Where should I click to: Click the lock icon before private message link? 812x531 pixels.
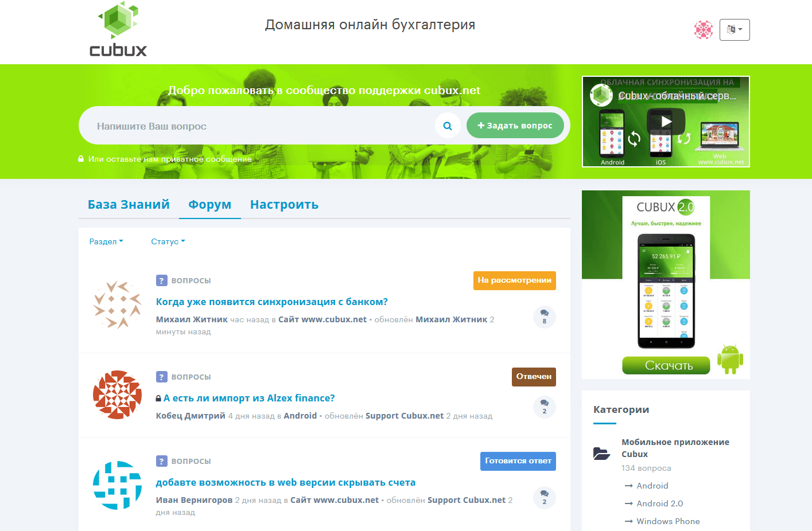(81, 159)
